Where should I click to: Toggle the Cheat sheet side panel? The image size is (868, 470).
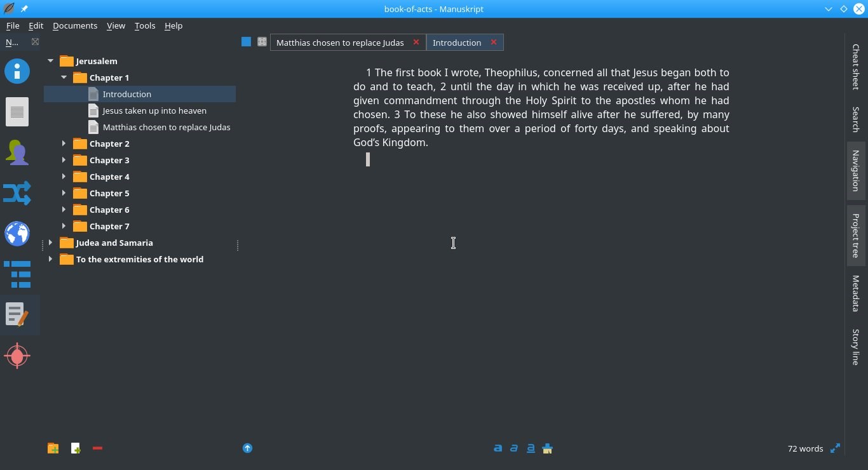pyautogui.click(x=856, y=67)
